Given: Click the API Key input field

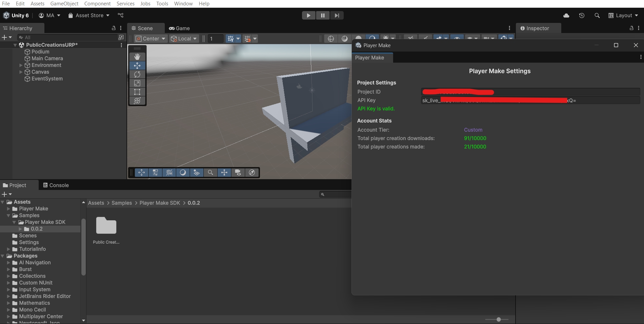Looking at the screenshot, I should pyautogui.click(x=530, y=100).
